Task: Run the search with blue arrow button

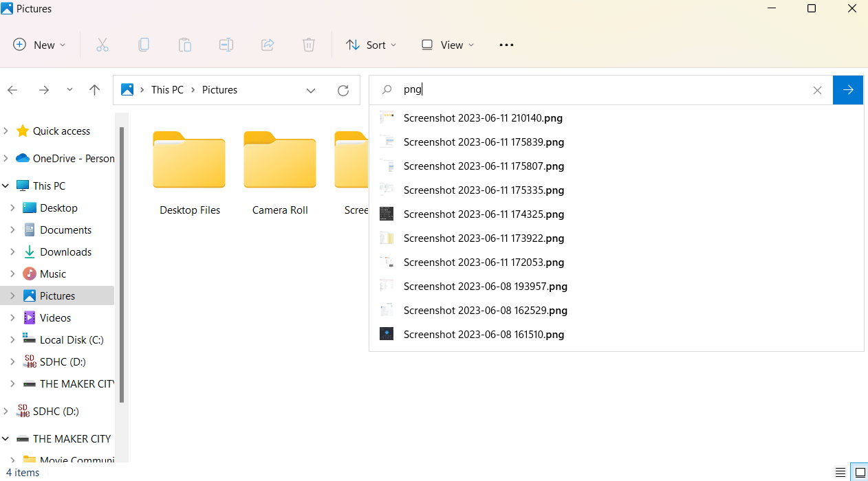Action: point(848,90)
